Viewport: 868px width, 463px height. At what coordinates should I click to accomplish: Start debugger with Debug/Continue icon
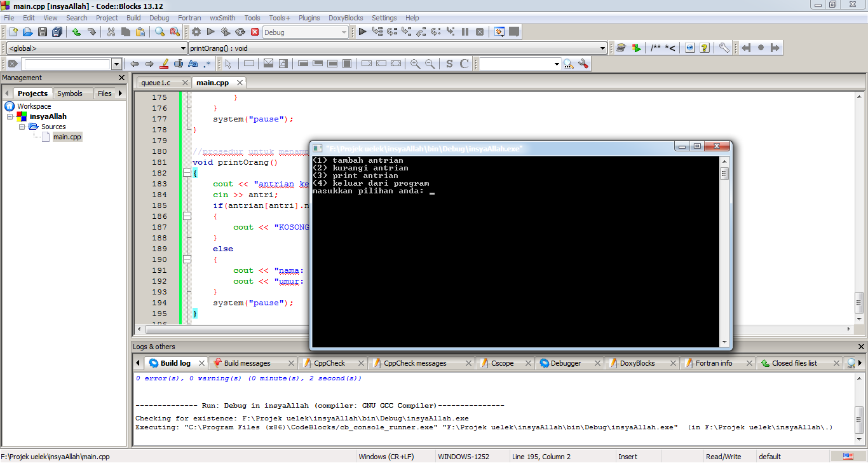(362, 32)
